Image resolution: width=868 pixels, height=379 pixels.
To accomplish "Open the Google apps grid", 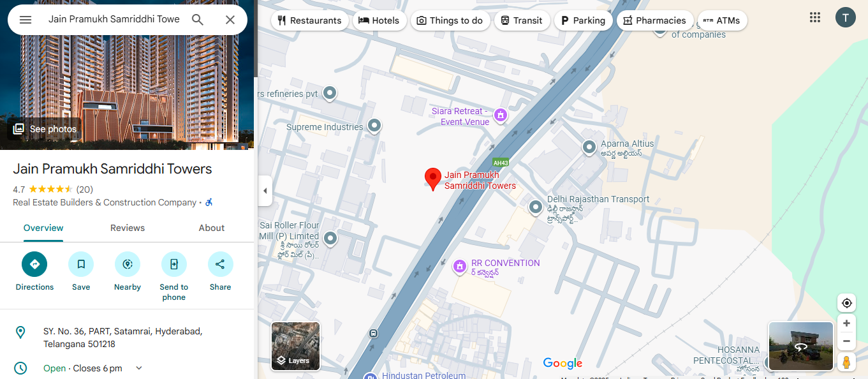I will point(815,17).
